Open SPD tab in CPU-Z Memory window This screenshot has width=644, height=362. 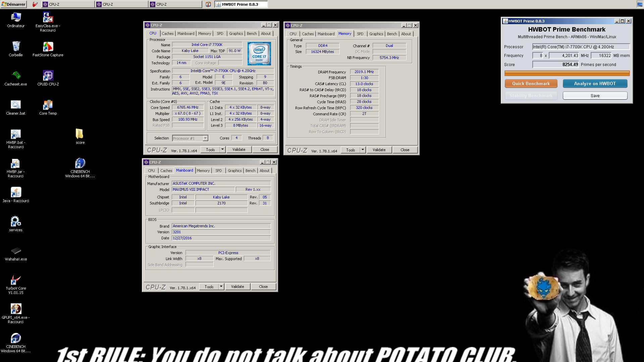360,34
